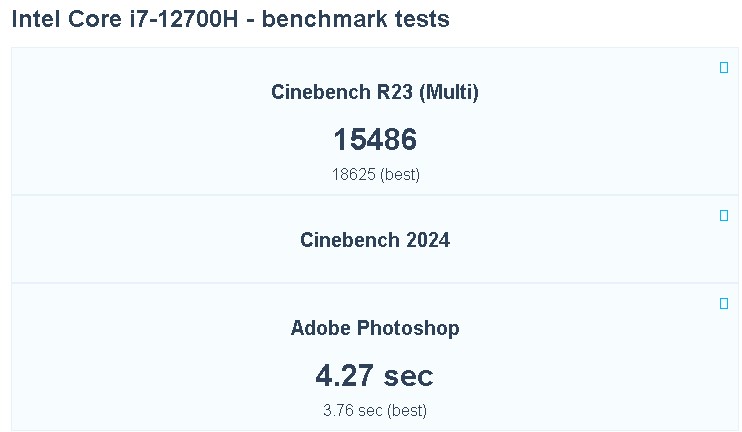Click the word "Adobe" in card title
Image resolution: width=742 pixels, height=432 pixels.
321,328
